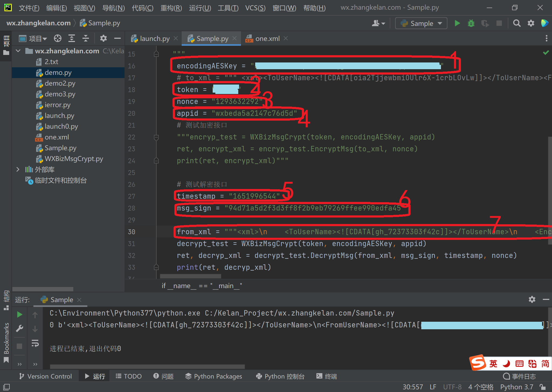The height and width of the screenshot is (392, 552).
Task: Open the VCS(S) menu
Action: [255, 8]
